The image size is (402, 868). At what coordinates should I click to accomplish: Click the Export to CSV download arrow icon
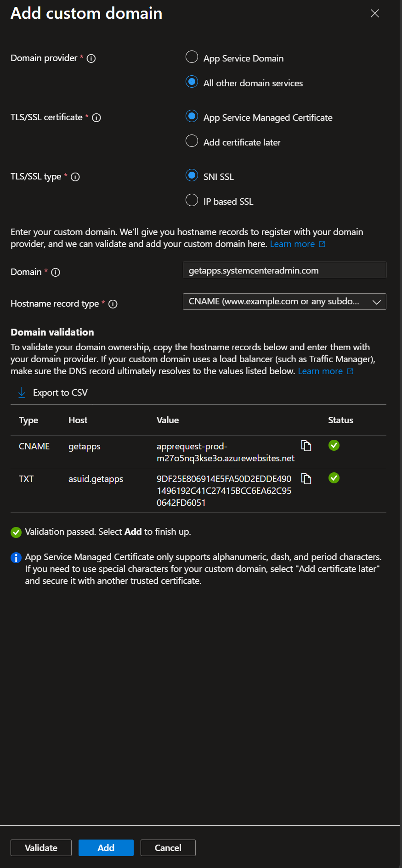pyautogui.click(x=22, y=392)
